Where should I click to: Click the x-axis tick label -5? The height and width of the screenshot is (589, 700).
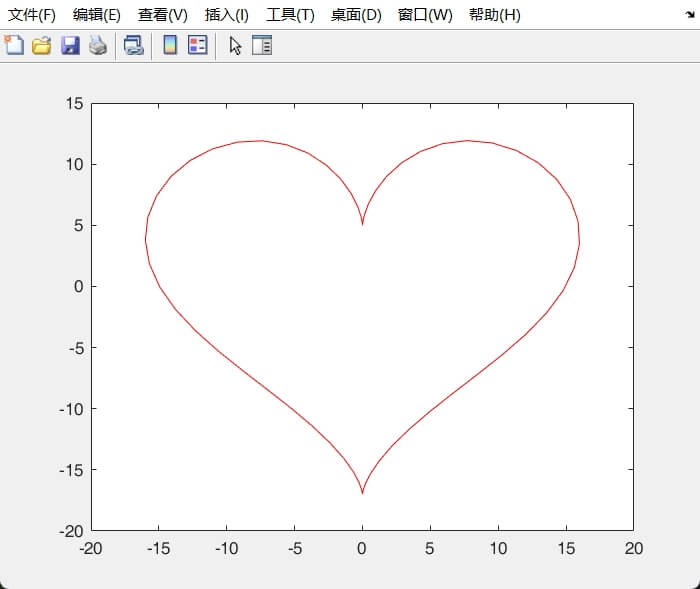[x=295, y=548]
